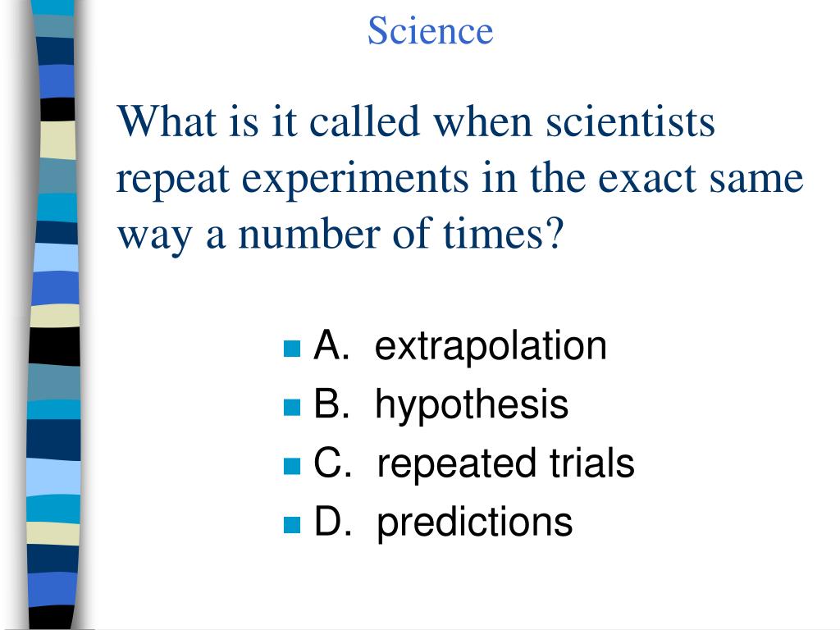Screen dimensions: 840x630
Task: Choose answer C. repeated trials
Action: (474, 463)
